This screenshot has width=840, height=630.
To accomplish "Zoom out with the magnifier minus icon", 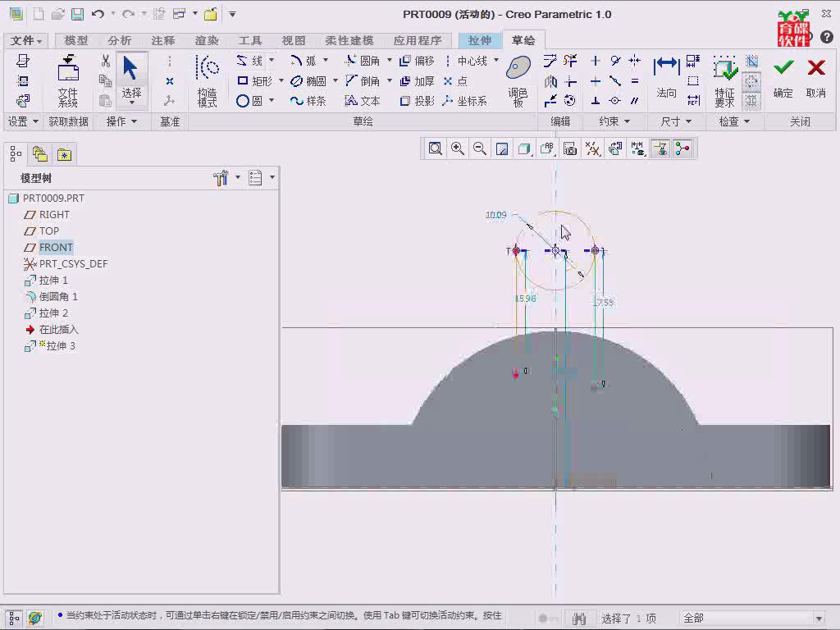I will [x=480, y=149].
